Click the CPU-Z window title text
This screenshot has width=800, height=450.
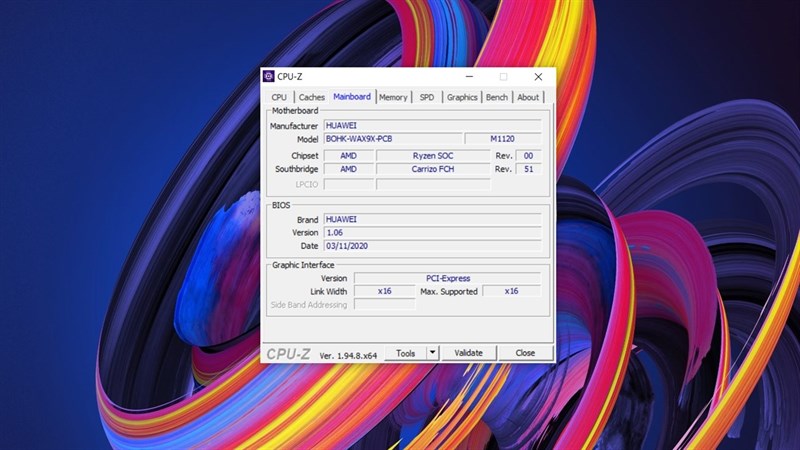(290, 77)
